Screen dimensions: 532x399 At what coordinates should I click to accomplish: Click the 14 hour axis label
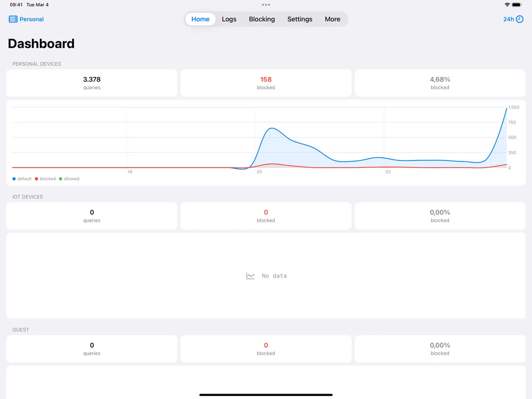(x=130, y=172)
